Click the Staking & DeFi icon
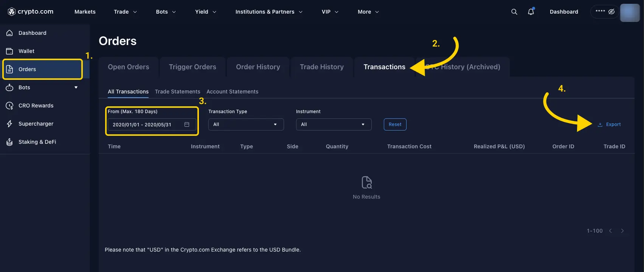The width and height of the screenshot is (644, 272). pos(10,142)
